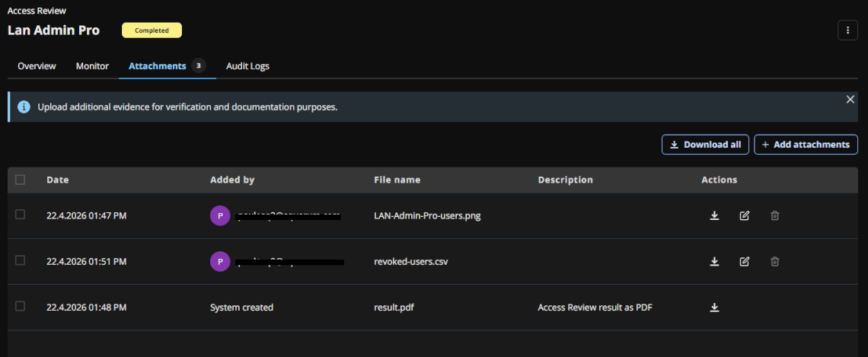Click the Added by column header

[232, 180]
